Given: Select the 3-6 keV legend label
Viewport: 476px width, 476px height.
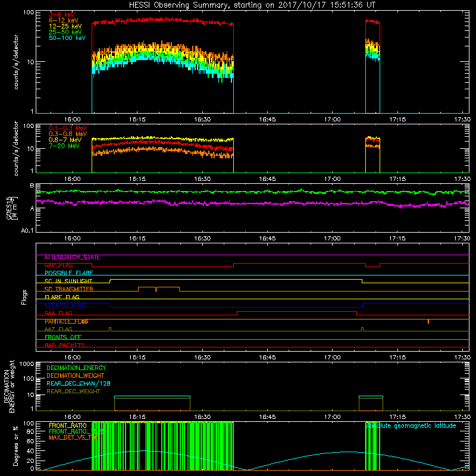Looking at the screenshot, I should 61,14.
